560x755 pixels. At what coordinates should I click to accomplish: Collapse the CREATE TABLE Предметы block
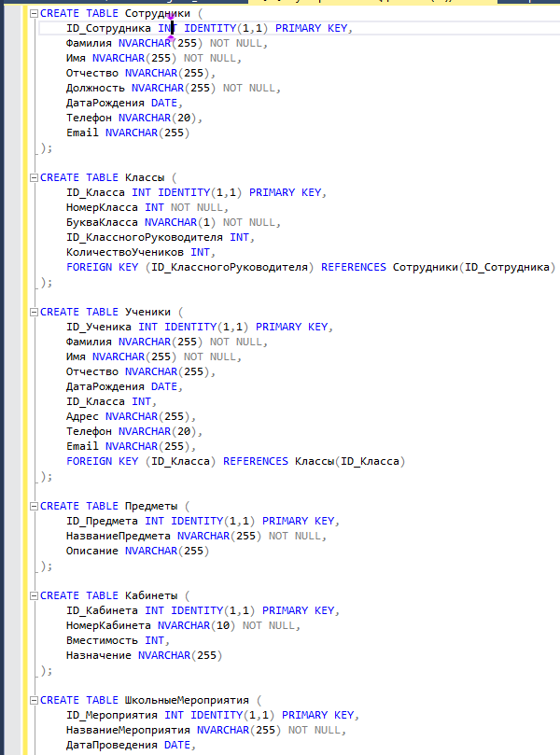(34, 506)
